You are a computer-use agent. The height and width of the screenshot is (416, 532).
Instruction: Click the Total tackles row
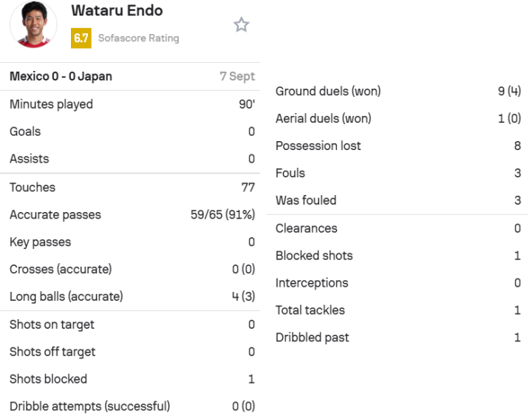coord(398,311)
